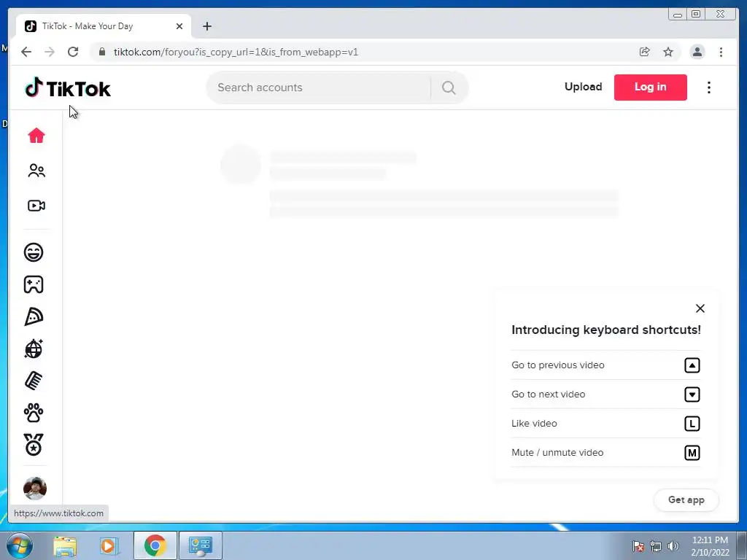747x560 pixels.
Task: Open the Chrome profile icon
Action: click(697, 52)
